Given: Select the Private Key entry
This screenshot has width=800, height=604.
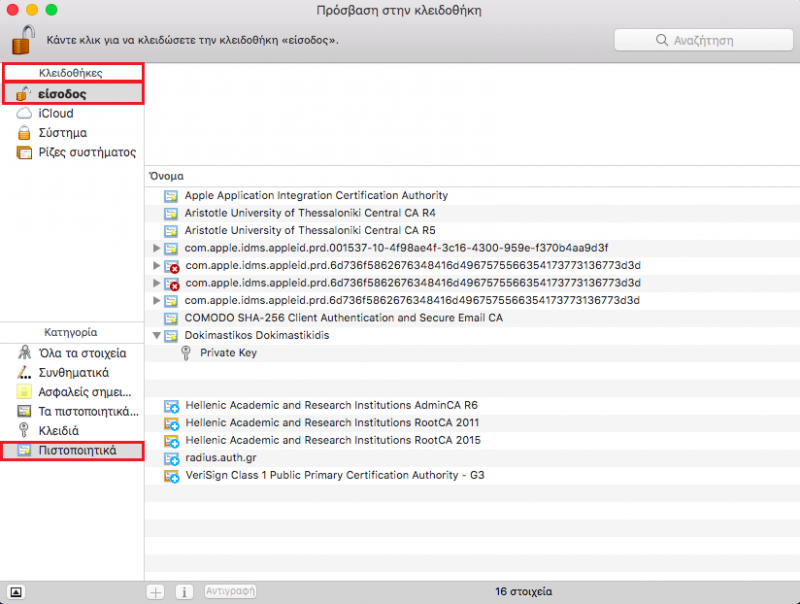Looking at the screenshot, I should 472,353.
